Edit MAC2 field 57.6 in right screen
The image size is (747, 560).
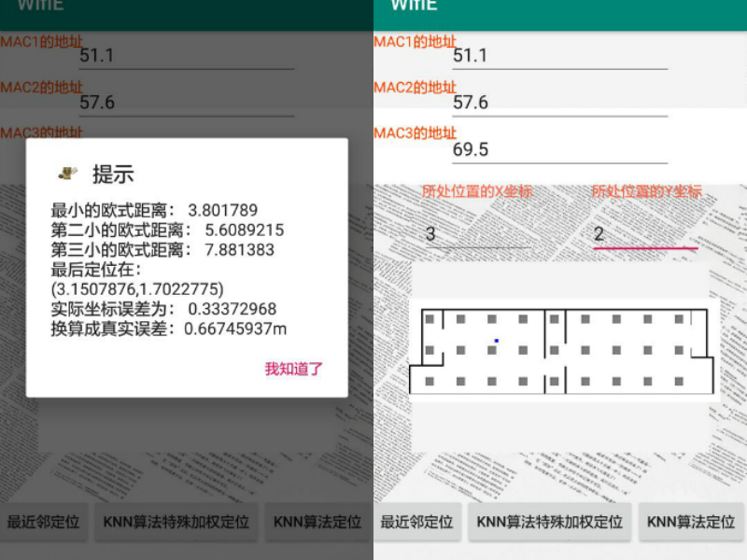point(559,103)
